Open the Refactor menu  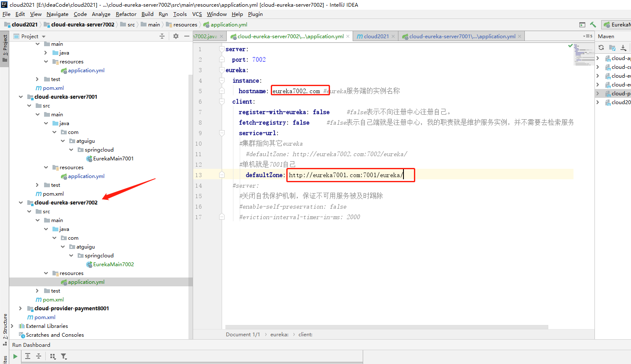(x=126, y=14)
